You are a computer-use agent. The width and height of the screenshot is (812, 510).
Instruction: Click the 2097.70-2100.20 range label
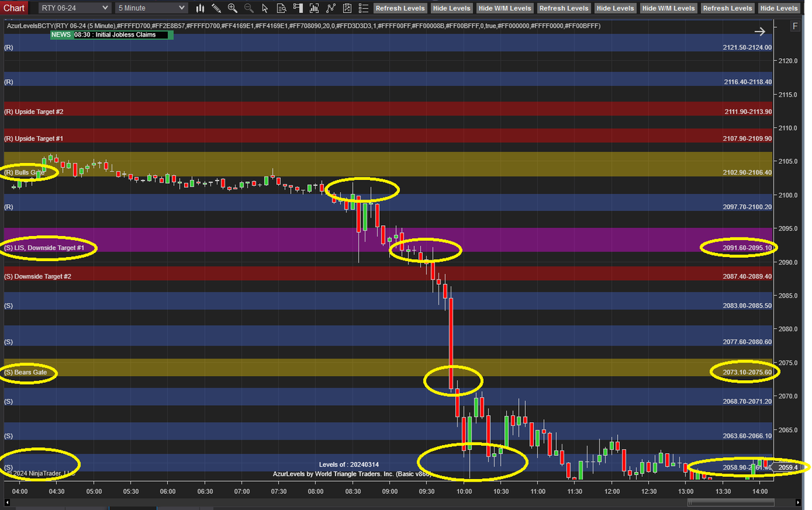pos(747,207)
